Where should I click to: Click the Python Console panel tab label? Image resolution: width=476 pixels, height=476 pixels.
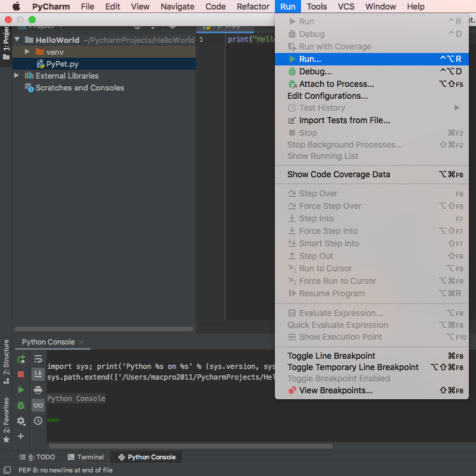click(x=48, y=342)
